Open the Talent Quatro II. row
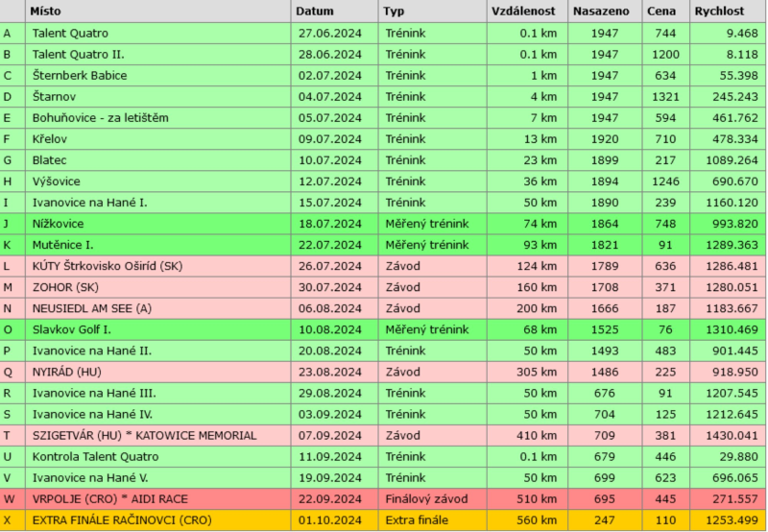 [x=78, y=54]
